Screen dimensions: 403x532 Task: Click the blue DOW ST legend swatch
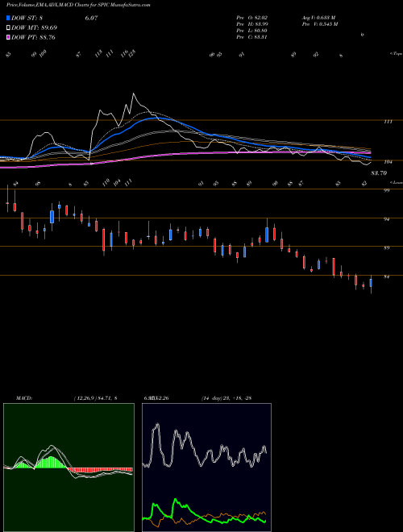9,18
